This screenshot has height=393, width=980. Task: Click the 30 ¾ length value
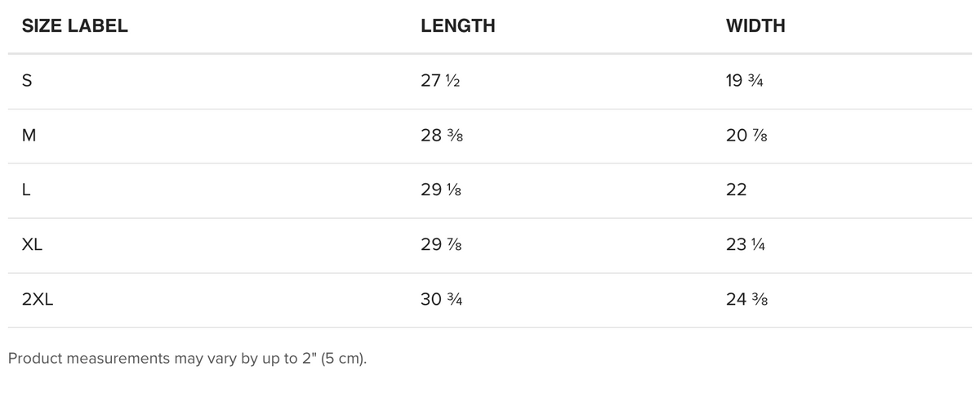pos(442,300)
